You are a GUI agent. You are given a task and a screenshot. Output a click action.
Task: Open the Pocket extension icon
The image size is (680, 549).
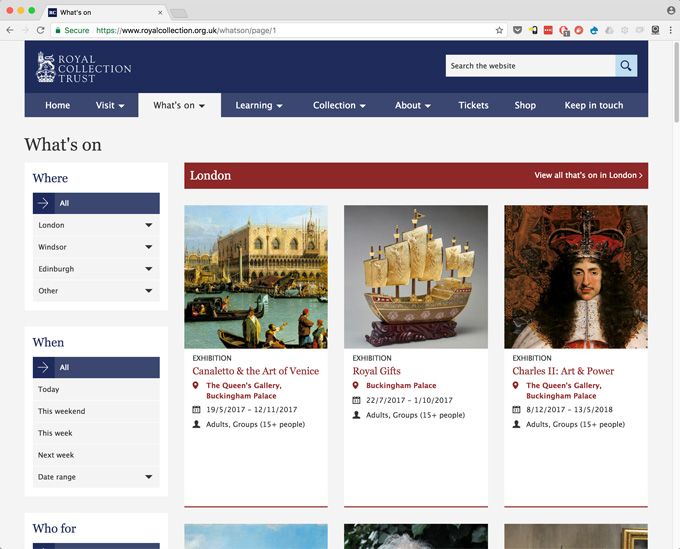tap(517, 30)
